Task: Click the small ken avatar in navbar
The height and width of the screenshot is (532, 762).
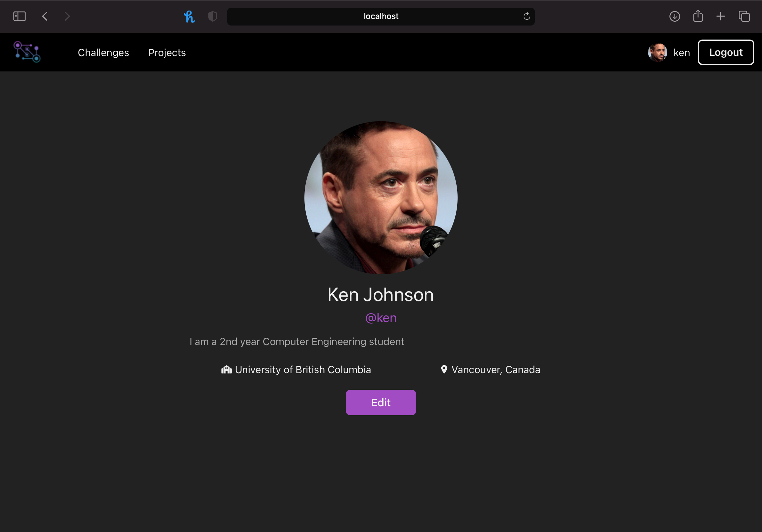Action: click(x=657, y=52)
